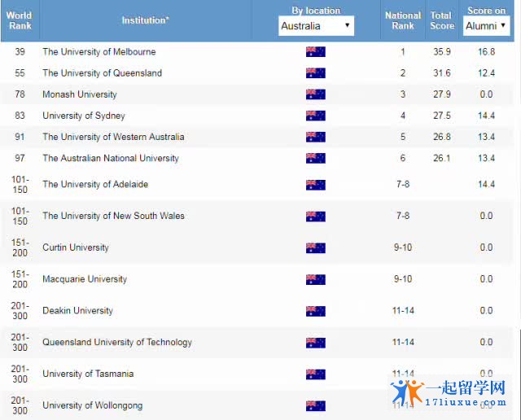Open the Macquarie University link
The width and height of the screenshot is (521, 420).
(x=85, y=279)
